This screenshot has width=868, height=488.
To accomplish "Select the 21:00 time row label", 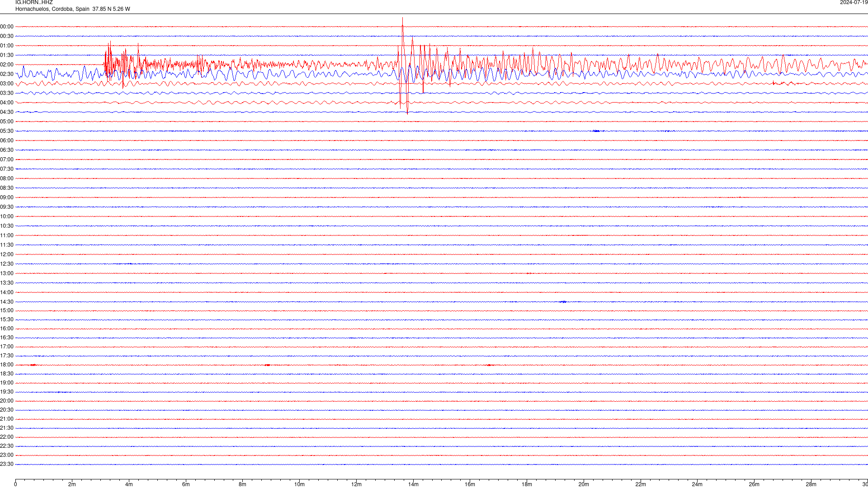I will (7, 419).
